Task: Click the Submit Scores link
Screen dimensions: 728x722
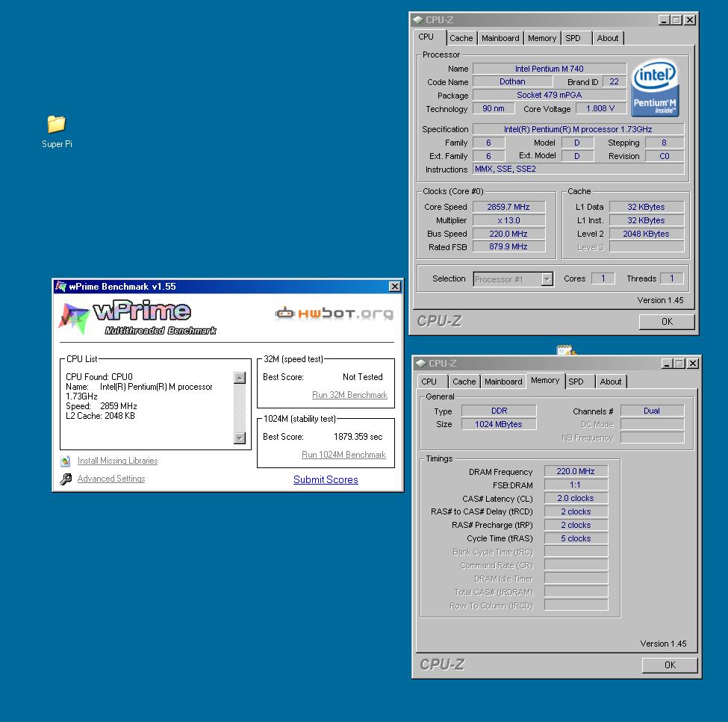Action: pyautogui.click(x=326, y=479)
